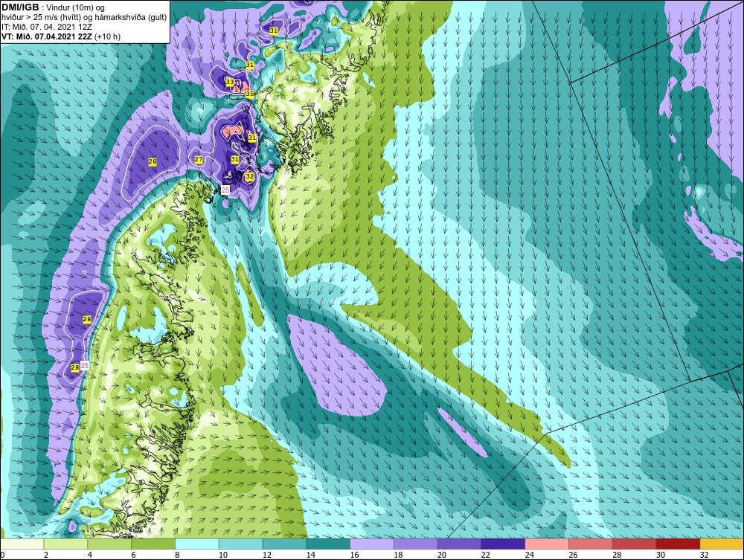Click the legend scale value "12"
Screen dimensions: 744x560
coord(266,555)
